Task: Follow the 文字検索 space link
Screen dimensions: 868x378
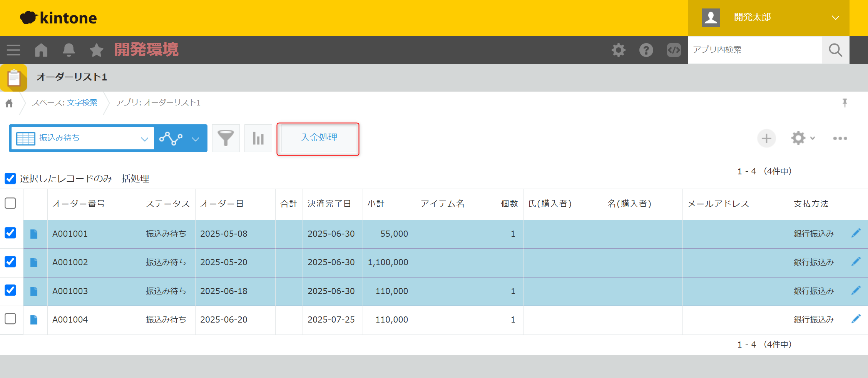Action: [82, 103]
